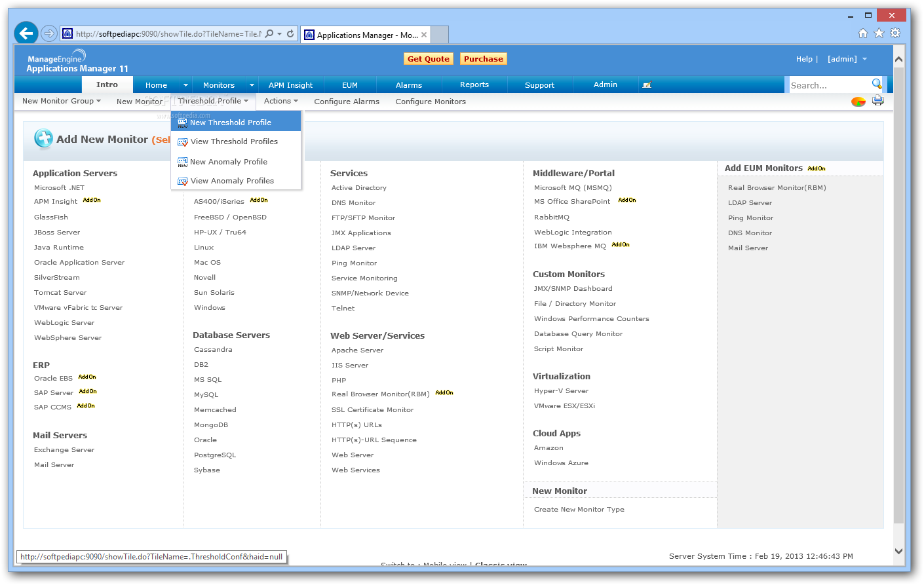
Task: Add a Script Monitor
Action: click(558, 349)
